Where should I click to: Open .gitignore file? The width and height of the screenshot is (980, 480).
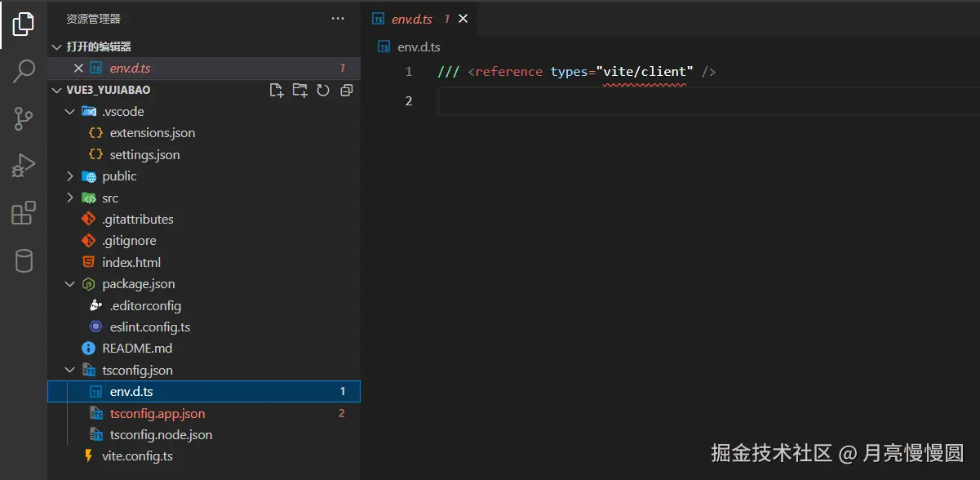coord(129,241)
